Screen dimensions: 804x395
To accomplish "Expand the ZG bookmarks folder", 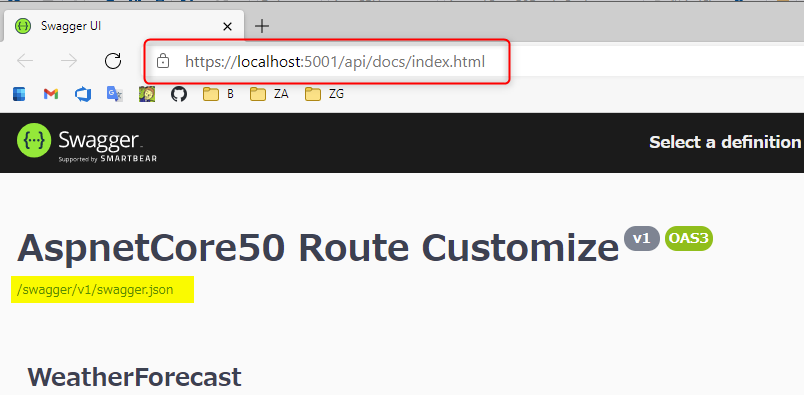I will tap(324, 94).
